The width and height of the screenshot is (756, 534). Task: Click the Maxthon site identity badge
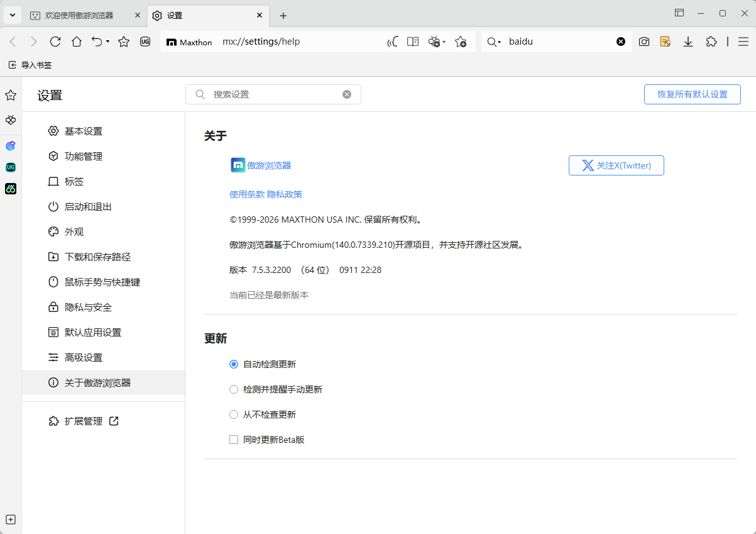pos(189,42)
